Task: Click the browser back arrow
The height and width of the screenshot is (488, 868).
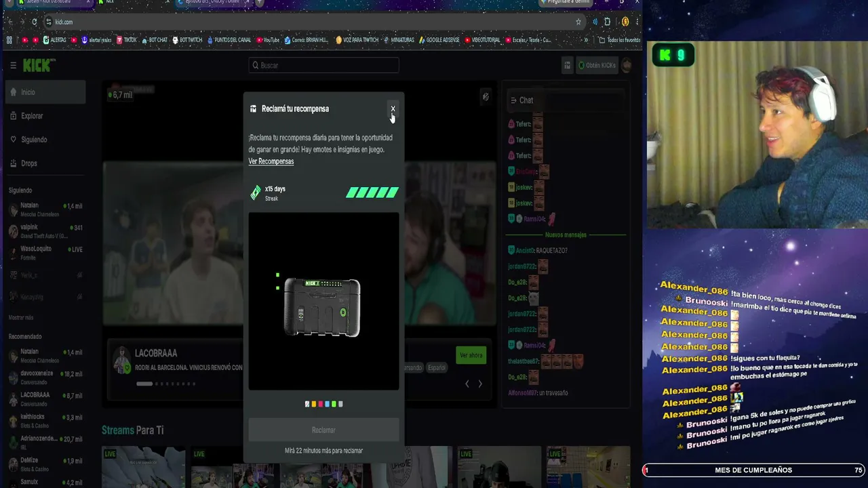Action: pos(9,22)
